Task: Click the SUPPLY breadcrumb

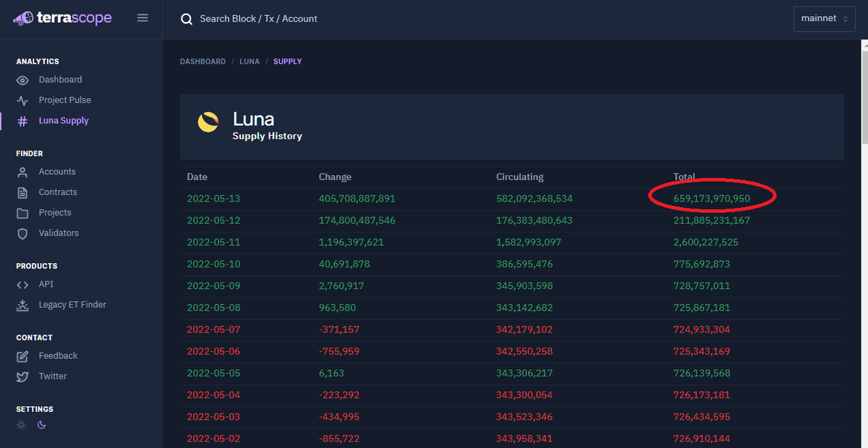Action: point(288,61)
